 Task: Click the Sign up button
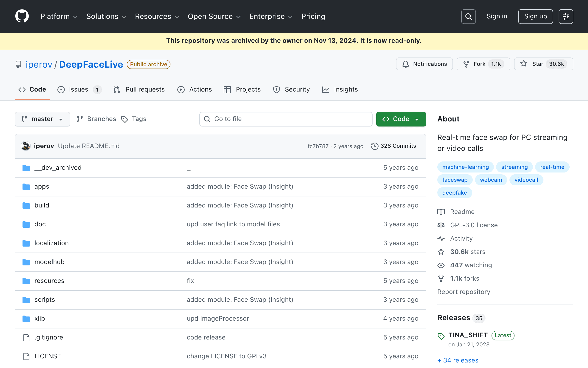click(x=535, y=17)
